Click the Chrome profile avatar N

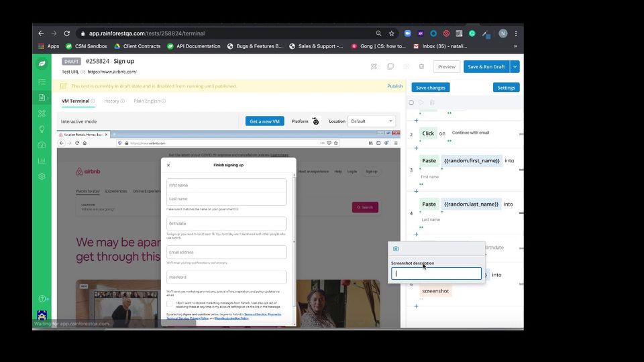[x=502, y=34]
